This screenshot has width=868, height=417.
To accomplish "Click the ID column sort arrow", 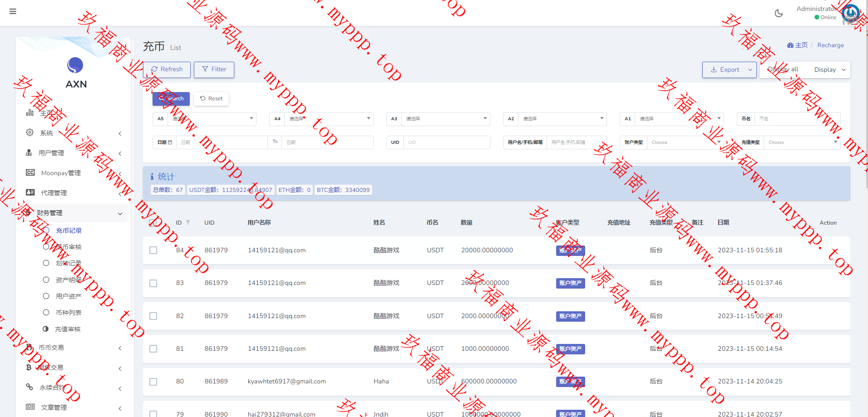I will coord(188,222).
